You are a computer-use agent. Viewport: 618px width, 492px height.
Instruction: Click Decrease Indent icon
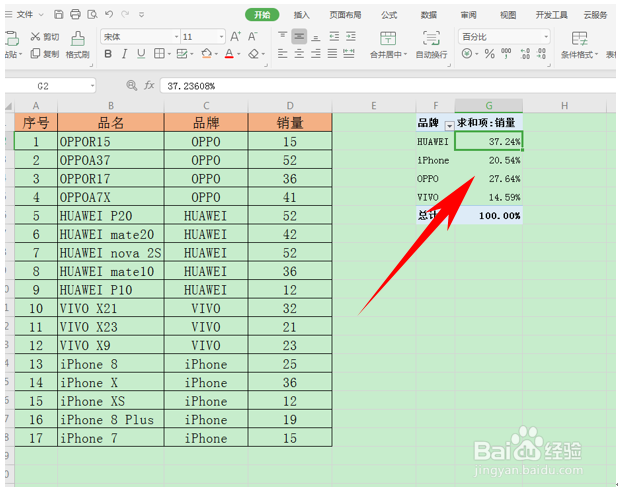coord(334,36)
